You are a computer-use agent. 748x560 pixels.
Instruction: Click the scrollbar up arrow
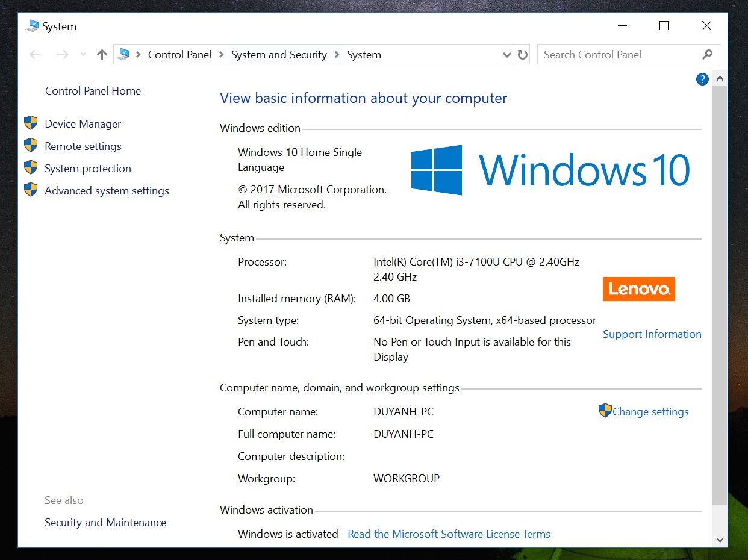[x=719, y=79]
